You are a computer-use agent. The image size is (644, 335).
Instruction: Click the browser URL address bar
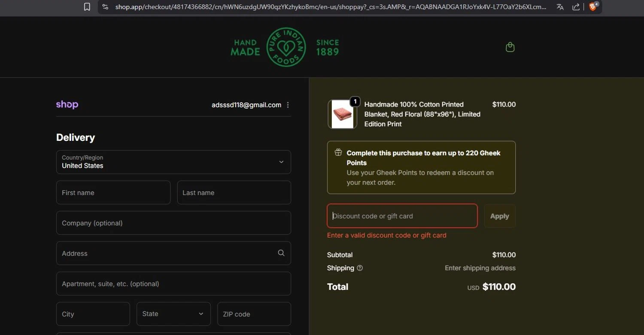coord(331,7)
